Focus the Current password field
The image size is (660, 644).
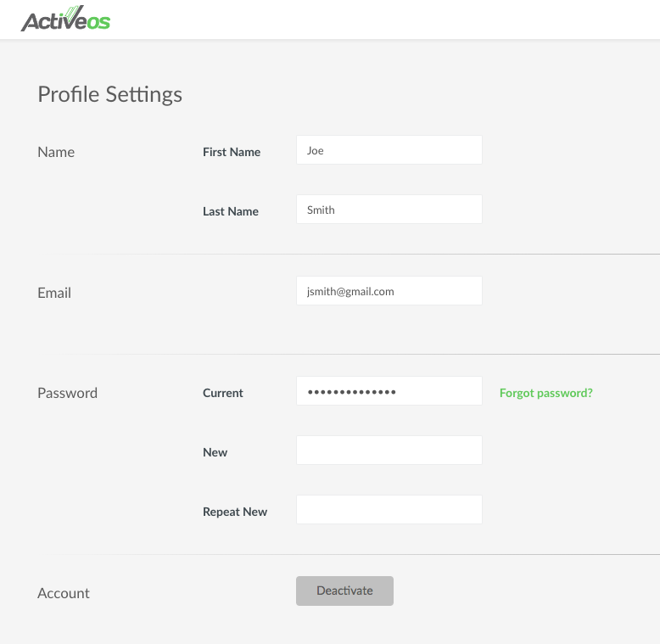pyautogui.click(x=389, y=391)
